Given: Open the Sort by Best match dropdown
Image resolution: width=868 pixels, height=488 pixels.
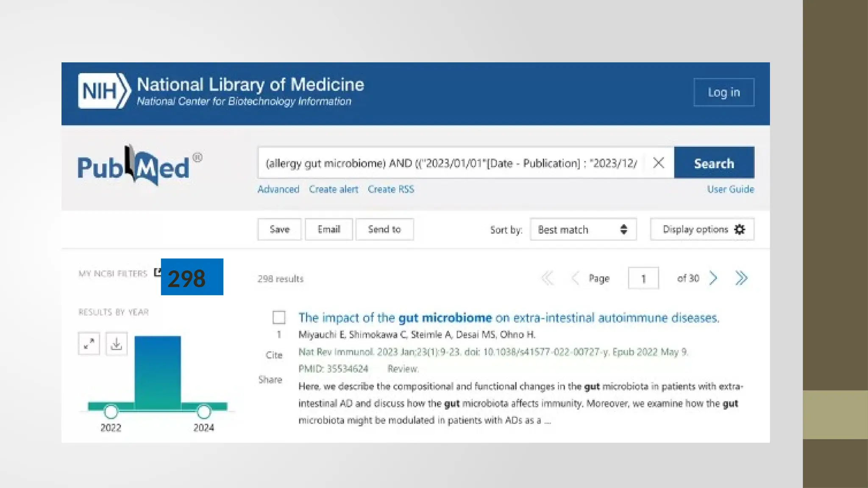Looking at the screenshot, I should point(583,230).
